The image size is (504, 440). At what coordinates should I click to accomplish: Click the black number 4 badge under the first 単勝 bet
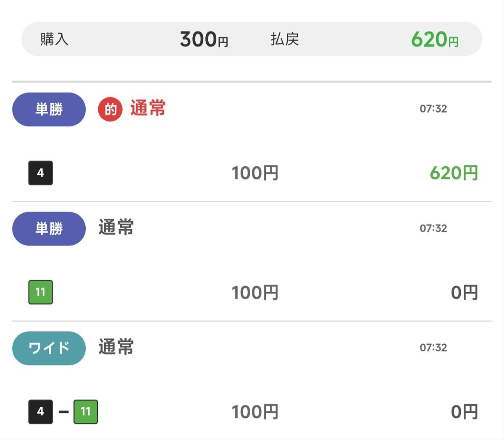click(40, 173)
